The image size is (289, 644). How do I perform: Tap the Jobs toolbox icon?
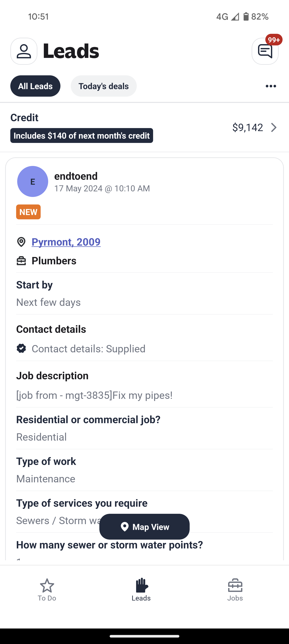coord(235,585)
